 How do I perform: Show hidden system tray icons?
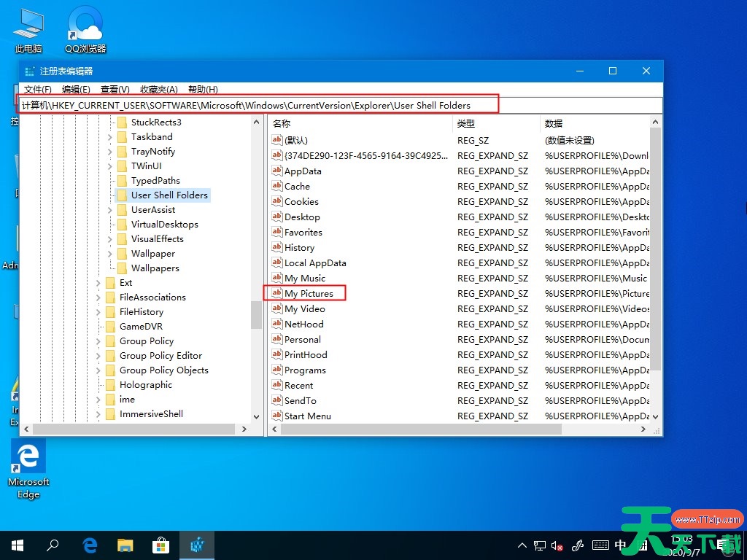point(522,545)
